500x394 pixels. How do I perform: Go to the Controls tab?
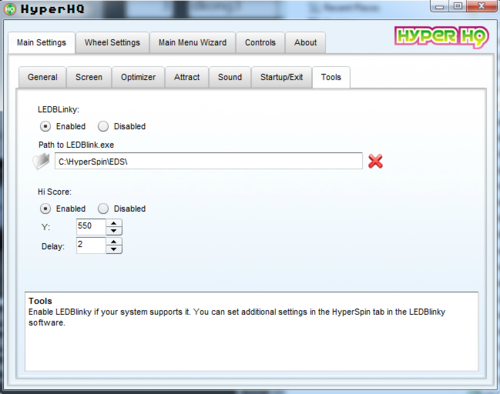260,43
